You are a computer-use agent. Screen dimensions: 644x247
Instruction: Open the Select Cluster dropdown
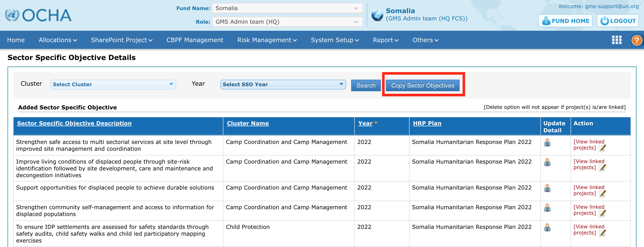pyautogui.click(x=113, y=84)
